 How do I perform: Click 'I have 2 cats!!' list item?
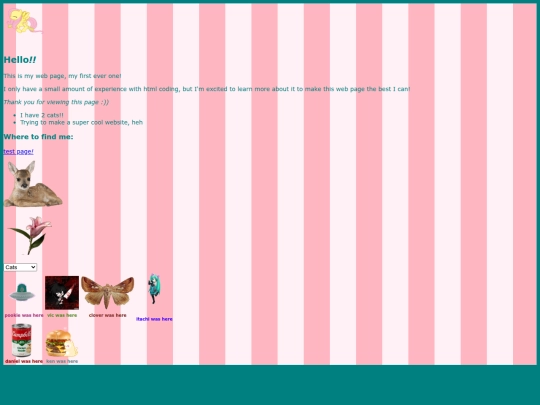42,115
